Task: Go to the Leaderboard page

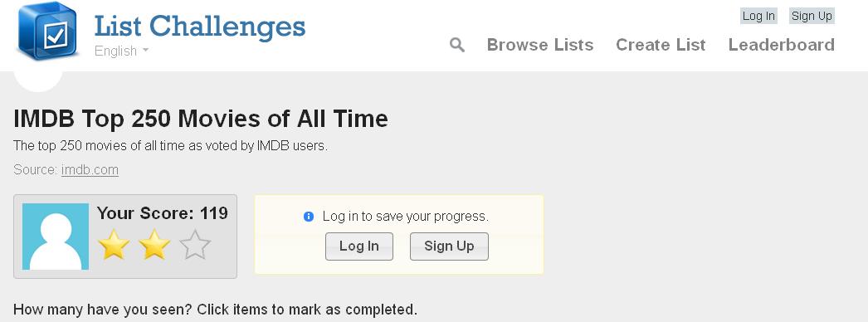Action: 781,45
